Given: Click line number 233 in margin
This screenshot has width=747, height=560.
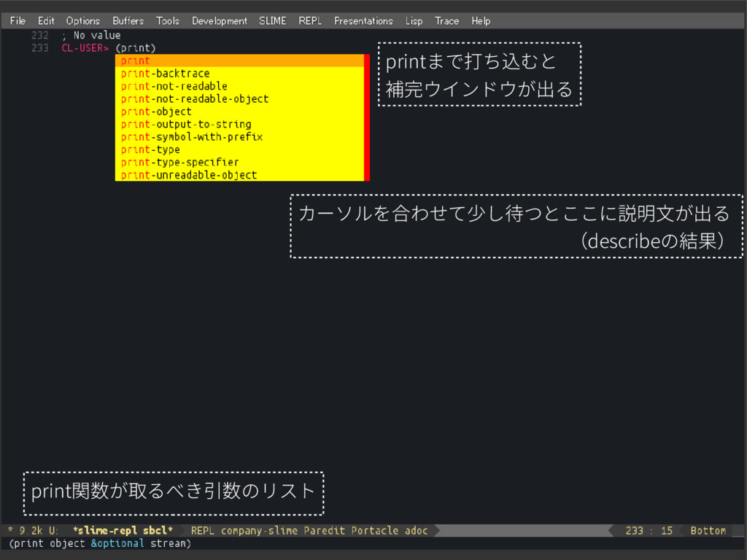Looking at the screenshot, I should [x=40, y=48].
